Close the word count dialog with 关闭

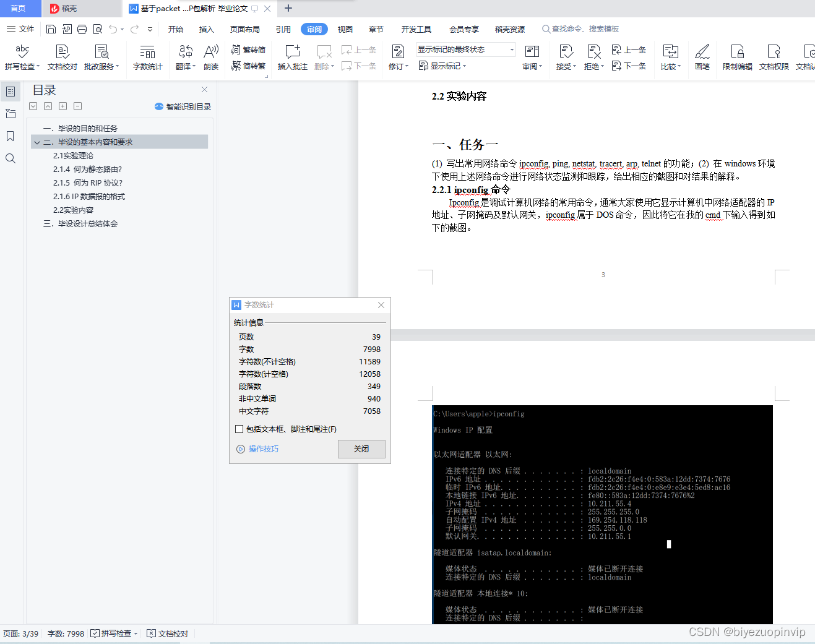(361, 449)
